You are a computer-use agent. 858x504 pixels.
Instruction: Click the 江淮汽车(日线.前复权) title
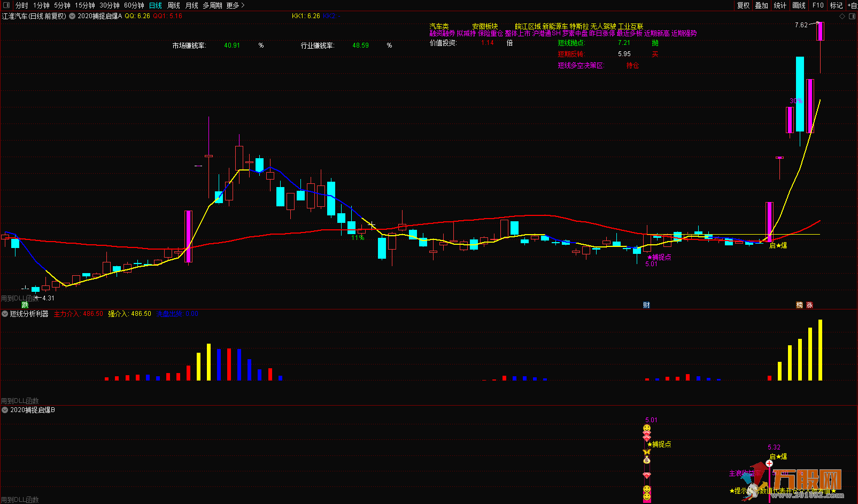[x=34, y=16]
